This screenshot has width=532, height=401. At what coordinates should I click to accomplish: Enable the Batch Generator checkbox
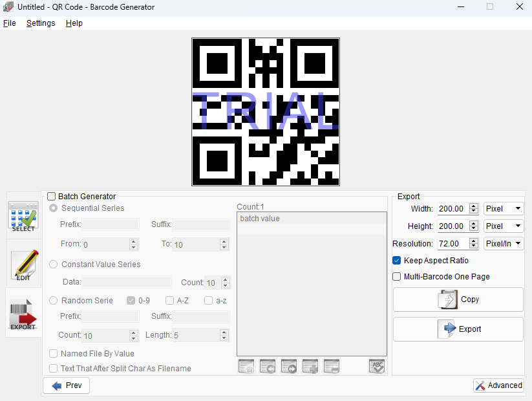pos(52,197)
